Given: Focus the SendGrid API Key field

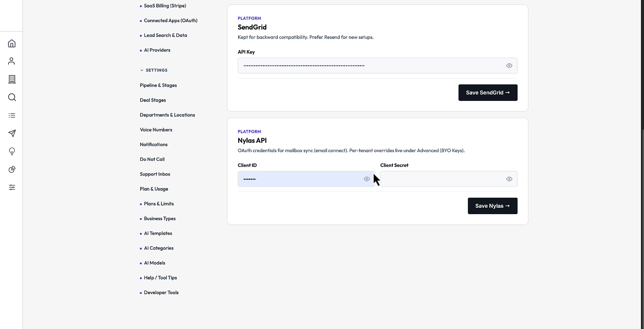Looking at the screenshot, I should (377, 66).
